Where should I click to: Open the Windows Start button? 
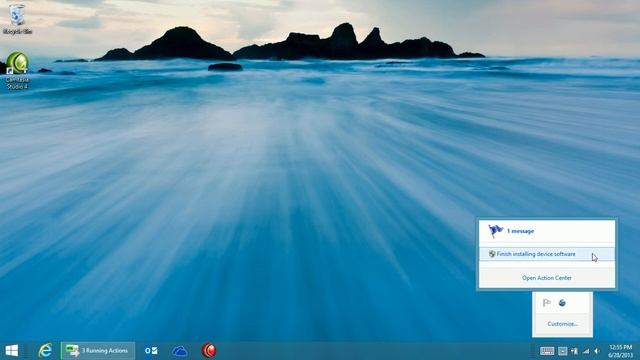(12, 351)
